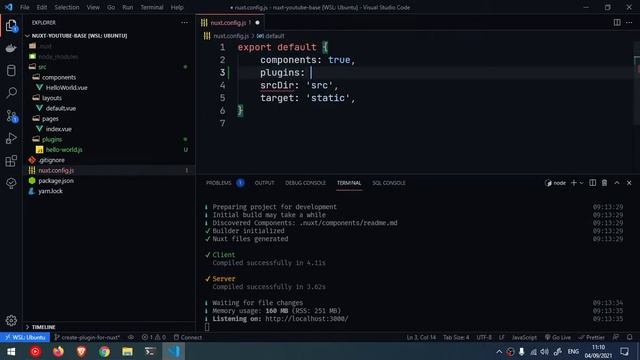
Task: Maximize the terminal panel size
Action: 617,183
